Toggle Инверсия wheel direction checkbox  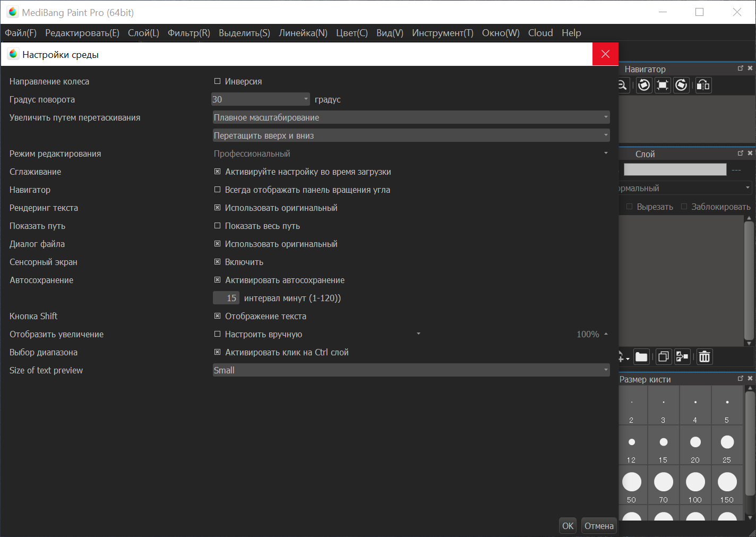coord(217,81)
